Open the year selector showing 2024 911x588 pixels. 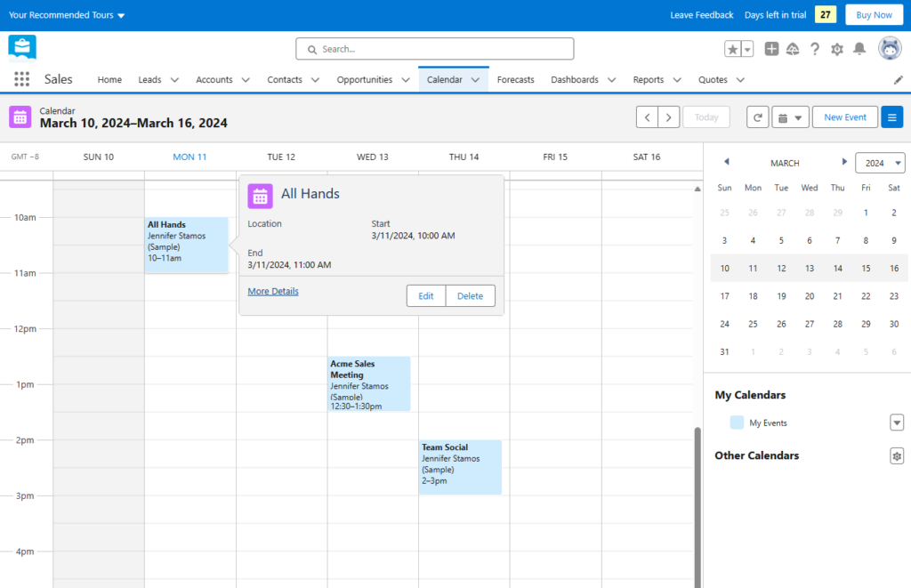[880, 163]
